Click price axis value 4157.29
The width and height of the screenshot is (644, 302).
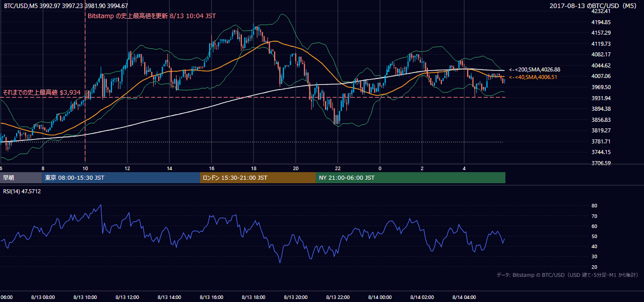(601, 33)
